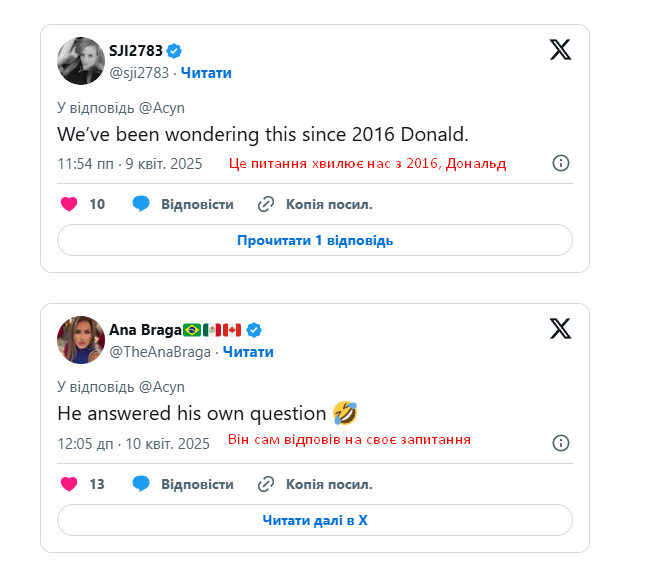Copy link icon on SJI2783's tweet
Screen dimensions: 665x579
[266, 204]
